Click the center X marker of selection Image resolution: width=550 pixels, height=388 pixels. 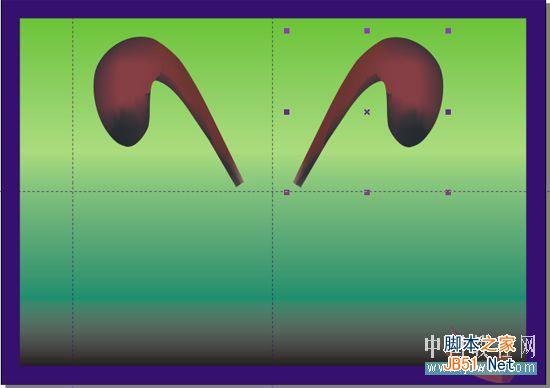367,112
